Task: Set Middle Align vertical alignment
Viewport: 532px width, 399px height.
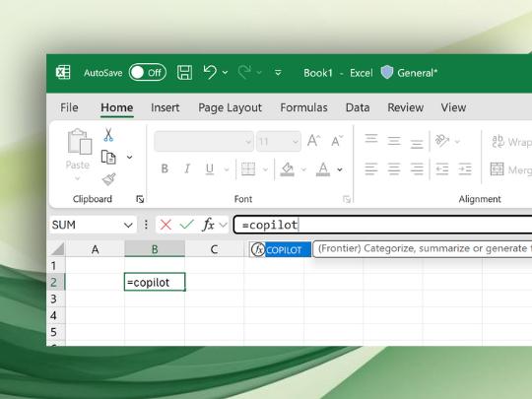Action: coord(394,141)
